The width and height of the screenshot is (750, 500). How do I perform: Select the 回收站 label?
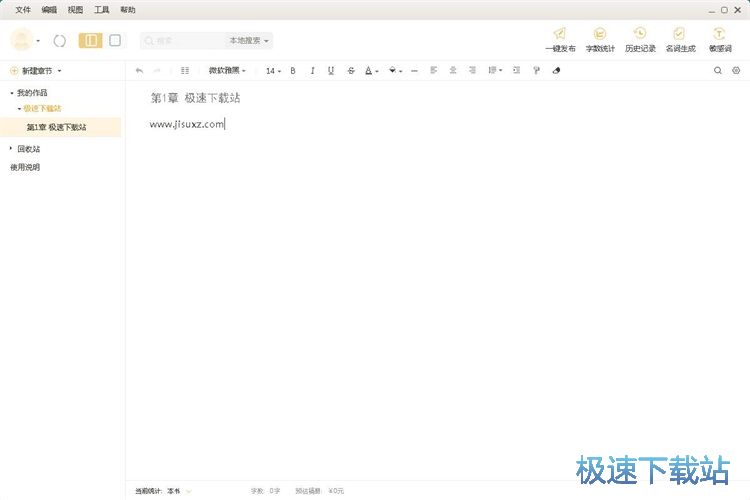[x=29, y=149]
